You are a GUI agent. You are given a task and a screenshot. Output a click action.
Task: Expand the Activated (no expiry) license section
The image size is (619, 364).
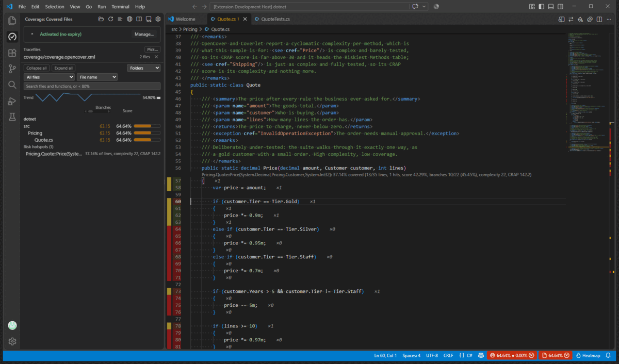click(x=31, y=34)
